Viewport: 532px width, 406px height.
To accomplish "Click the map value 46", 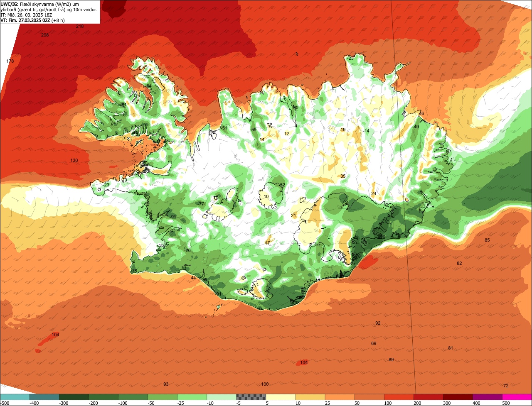I will pos(421,113).
